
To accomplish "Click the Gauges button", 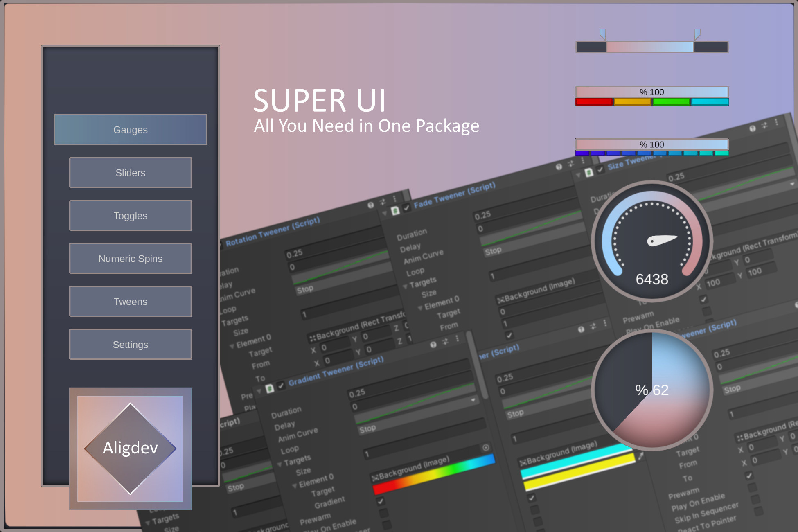I will (x=130, y=129).
